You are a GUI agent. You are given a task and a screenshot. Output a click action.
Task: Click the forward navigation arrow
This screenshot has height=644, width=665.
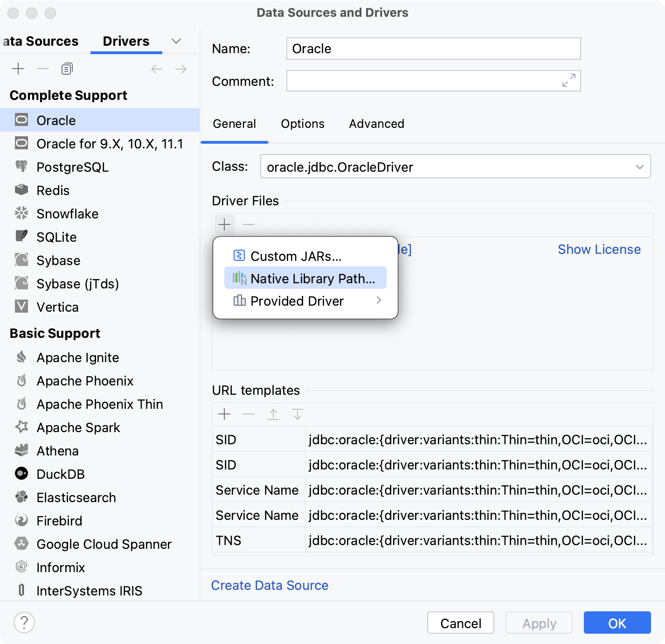181,68
